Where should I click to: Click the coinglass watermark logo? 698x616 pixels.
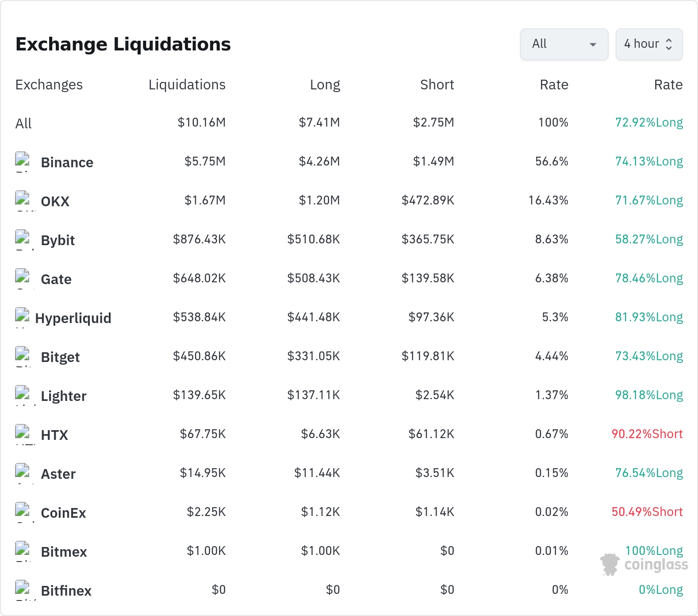[644, 564]
